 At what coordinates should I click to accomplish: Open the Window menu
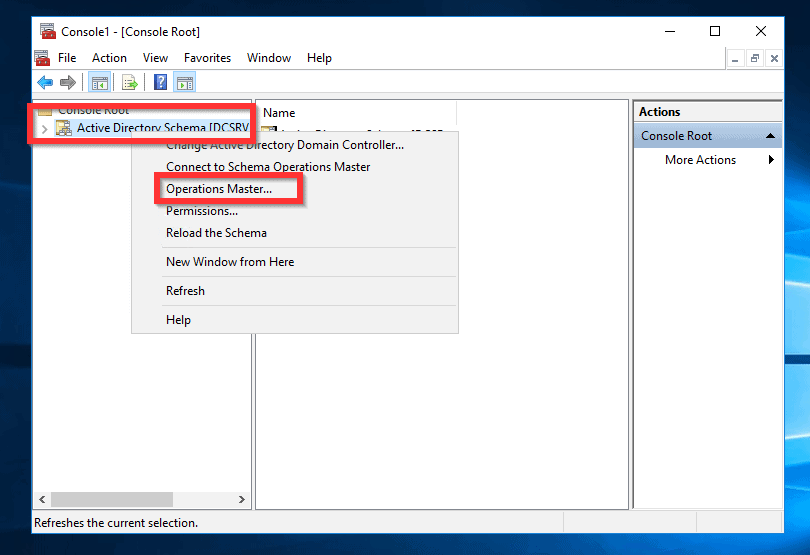click(x=269, y=58)
